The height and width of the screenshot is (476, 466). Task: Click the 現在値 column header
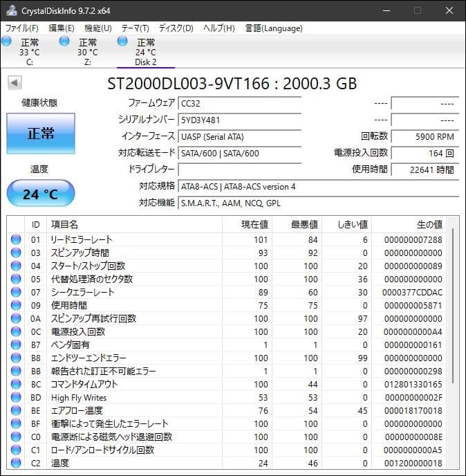click(247, 225)
